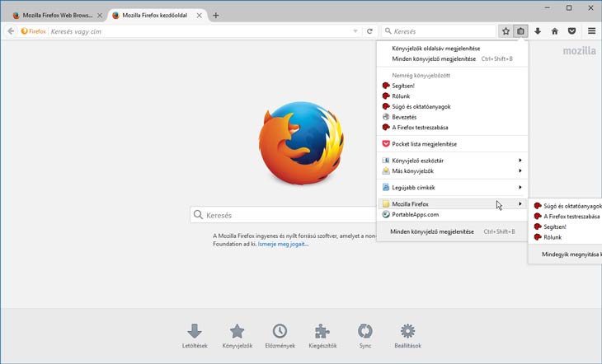Close the Mozilla Firefox Web Browser tab
The height and width of the screenshot is (364, 602).
(x=100, y=16)
